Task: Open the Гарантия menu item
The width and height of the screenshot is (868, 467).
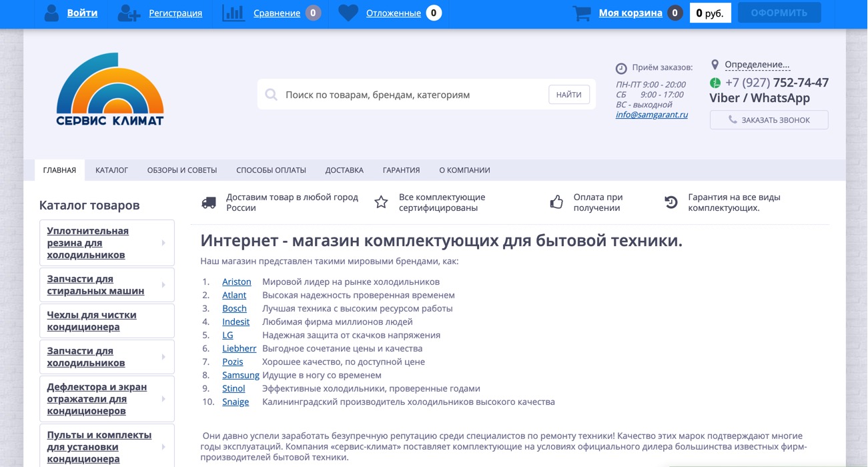Action: [x=401, y=170]
